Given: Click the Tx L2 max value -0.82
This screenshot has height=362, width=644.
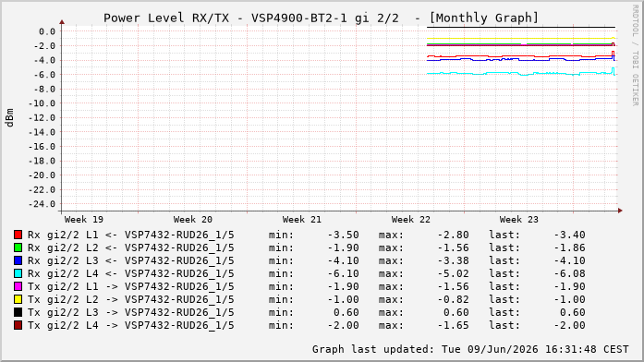Looking at the screenshot, I should [x=453, y=299].
